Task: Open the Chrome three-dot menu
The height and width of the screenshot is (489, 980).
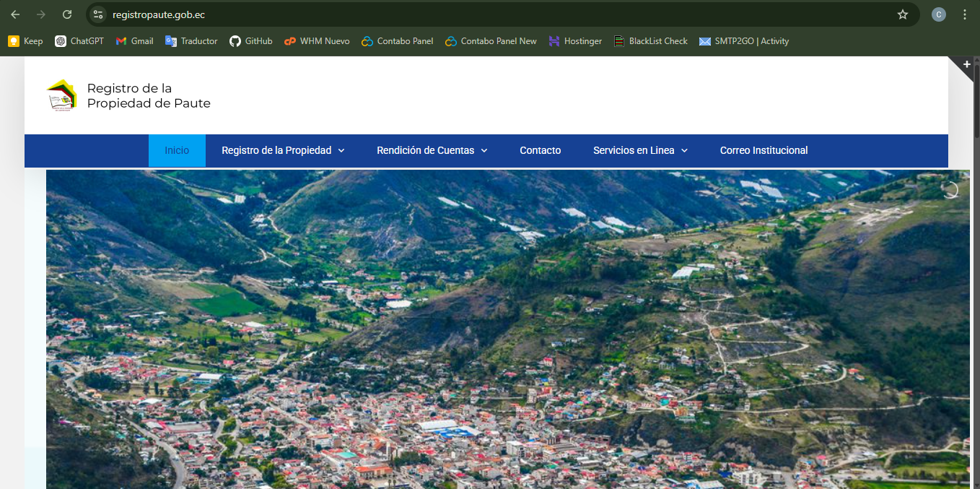Action: tap(965, 14)
